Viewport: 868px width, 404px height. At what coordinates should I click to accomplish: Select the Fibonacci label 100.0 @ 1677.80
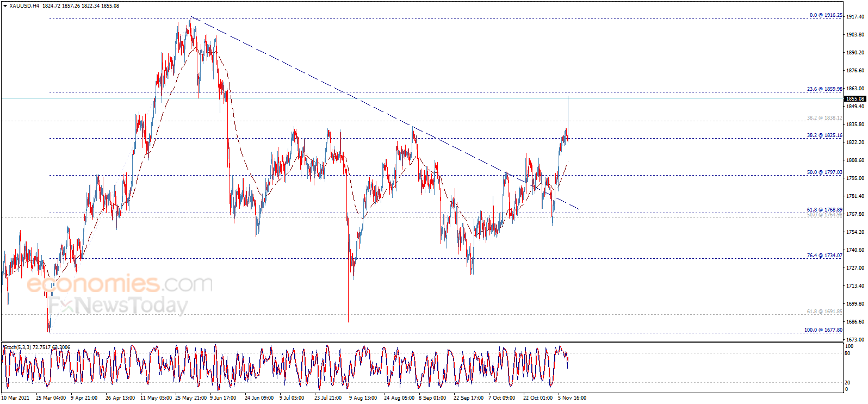pos(823,330)
